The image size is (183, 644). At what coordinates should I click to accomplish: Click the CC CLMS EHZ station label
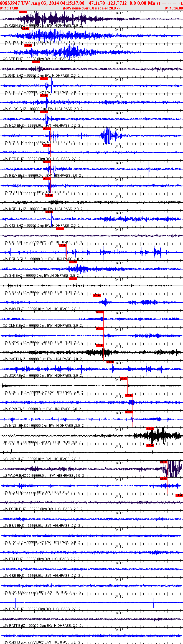42,326
